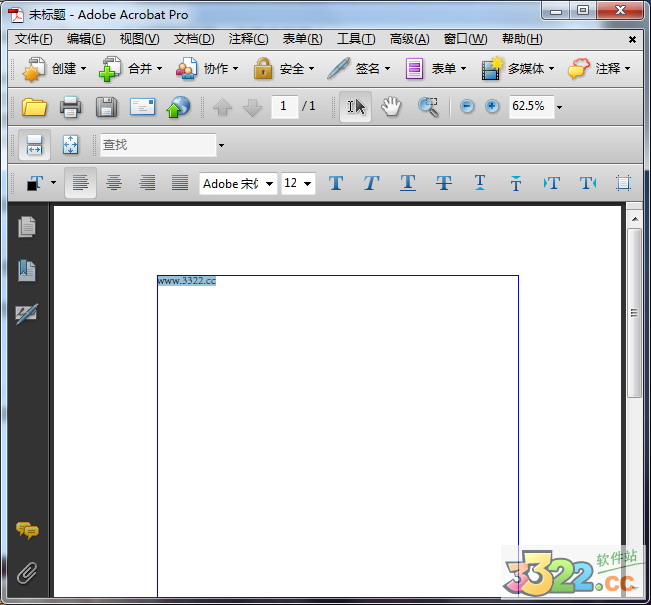Apply subscript text style
The height and width of the screenshot is (605, 651).
[x=480, y=182]
